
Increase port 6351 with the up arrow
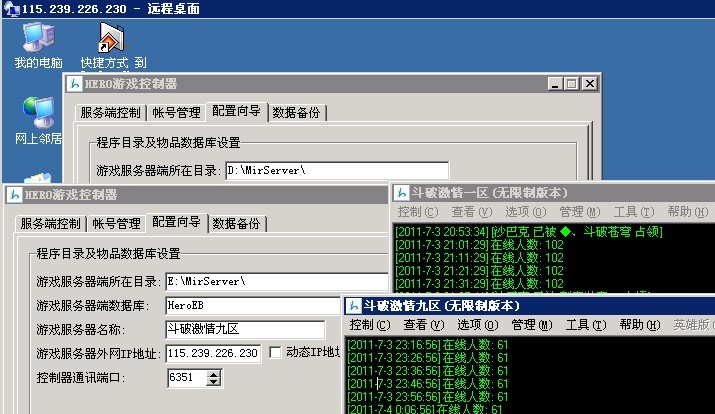click(213, 373)
